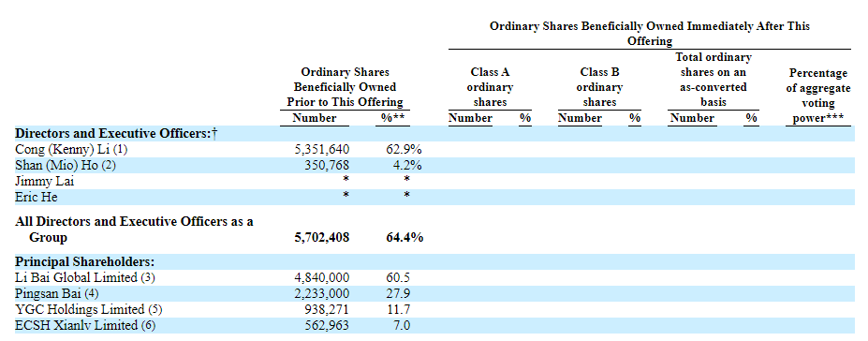Select Shan (Mio) Ho's share count 350,768
Image resolution: width=868 pixels, height=341 pixels.
click(327, 166)
